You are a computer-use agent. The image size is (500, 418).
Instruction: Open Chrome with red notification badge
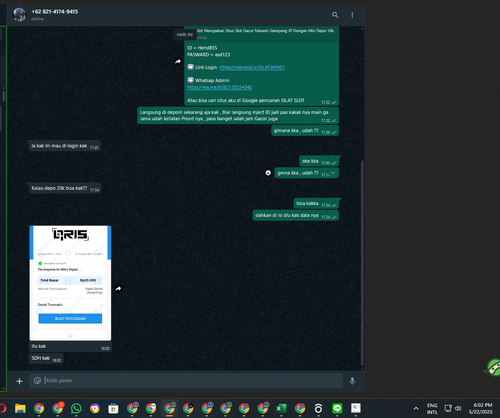[x=58, y=408]
